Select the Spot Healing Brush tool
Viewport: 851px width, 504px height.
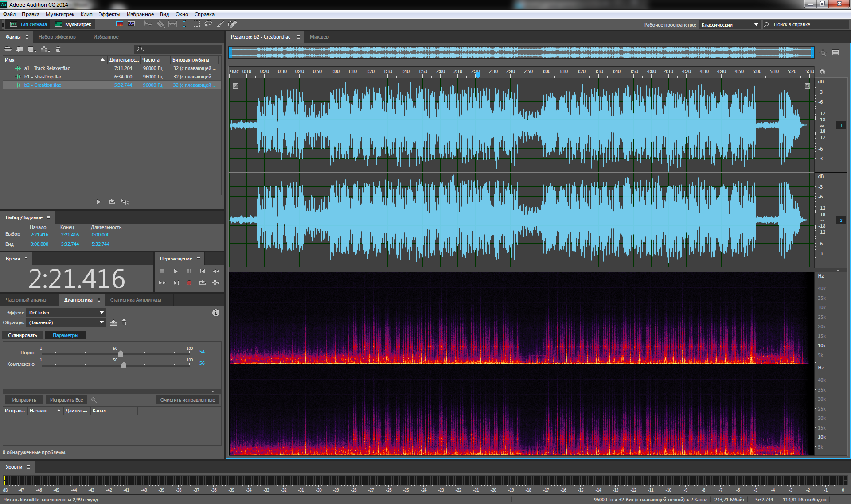tap(232, 24)
